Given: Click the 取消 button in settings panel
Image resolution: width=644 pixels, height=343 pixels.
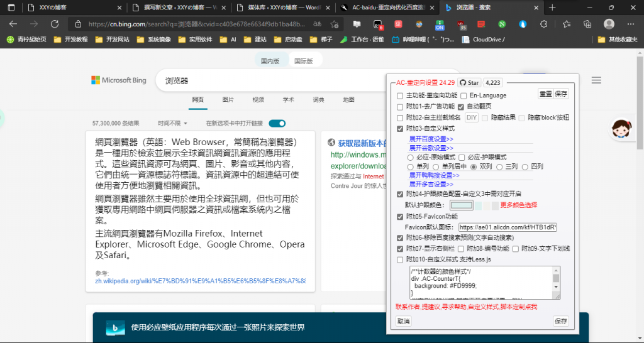Looking at the screenshot, I should pyautogui.click(x=403, y=321).
